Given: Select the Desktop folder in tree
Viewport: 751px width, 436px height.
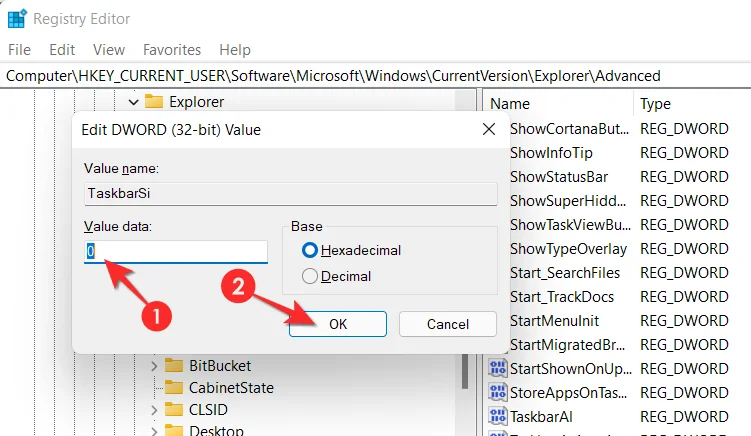Looking at the screenshot, I should (216, 430).
